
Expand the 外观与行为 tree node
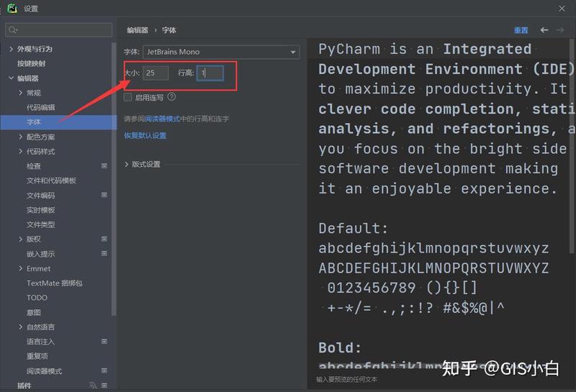coord(11,49)
